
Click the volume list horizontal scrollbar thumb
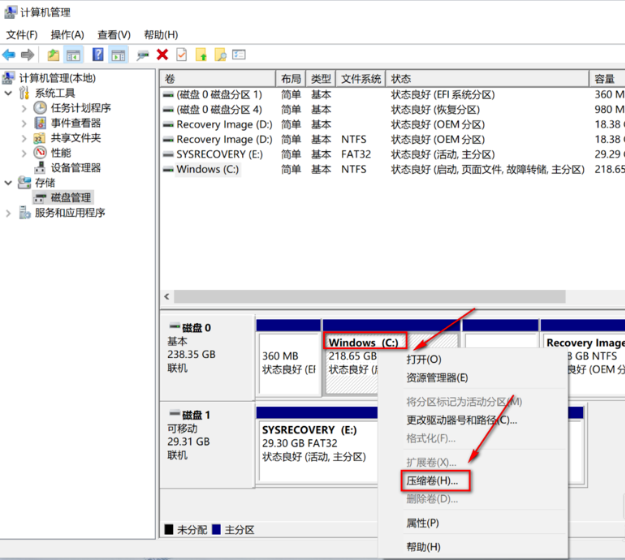pyautogui.click(x=369, y=297)
